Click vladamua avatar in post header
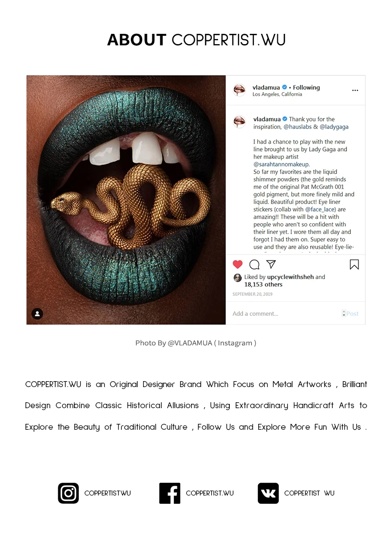392x546 pixels. 239,90
